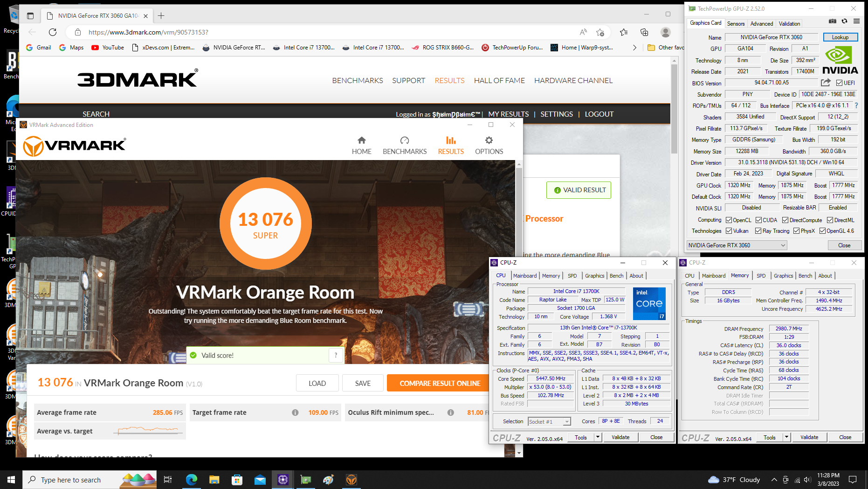868x489 pixels.
Task: Click the SAVE button in VRMark
Action: pyautogui.click(x=363, y=383)
